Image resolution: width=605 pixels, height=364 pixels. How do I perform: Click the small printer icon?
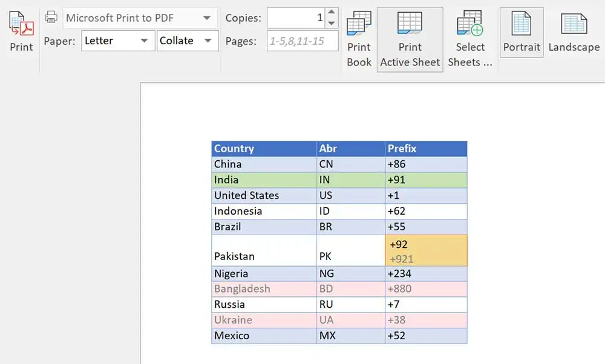tap(51, 18)
